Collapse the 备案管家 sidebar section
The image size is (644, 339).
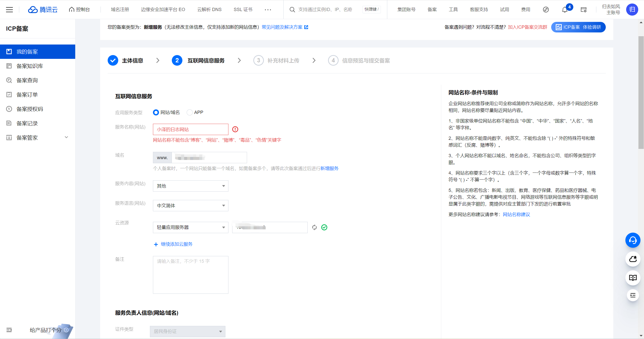pyautogui.click(x=66, y=137)
